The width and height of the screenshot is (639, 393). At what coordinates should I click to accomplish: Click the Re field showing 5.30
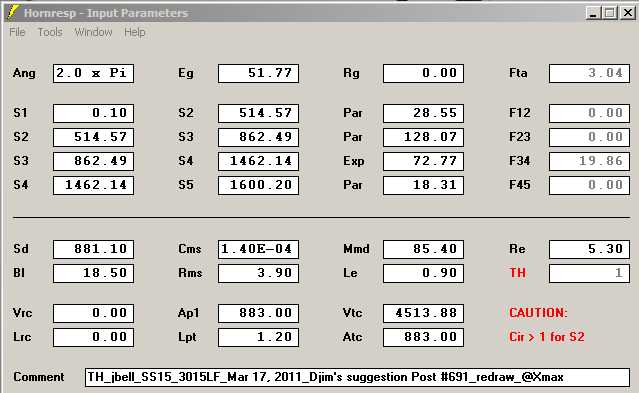pos(589,249)
